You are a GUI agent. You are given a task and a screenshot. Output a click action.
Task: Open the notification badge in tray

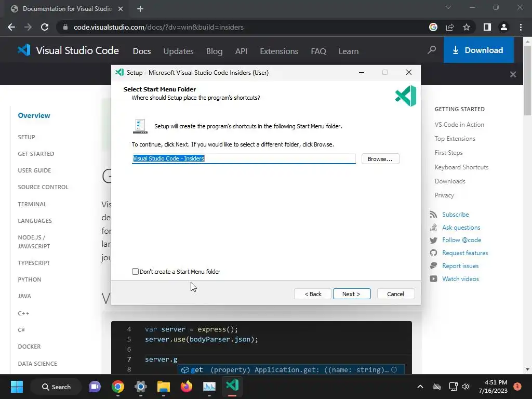(517, 386)
